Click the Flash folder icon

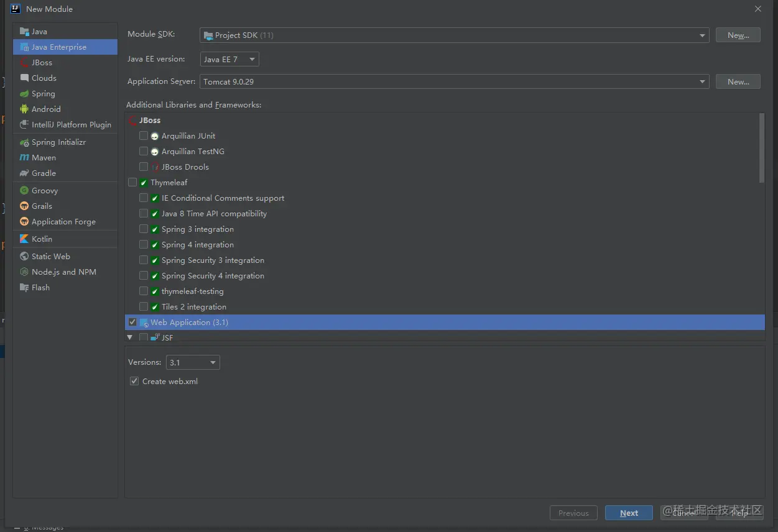(x=24, y=287)
